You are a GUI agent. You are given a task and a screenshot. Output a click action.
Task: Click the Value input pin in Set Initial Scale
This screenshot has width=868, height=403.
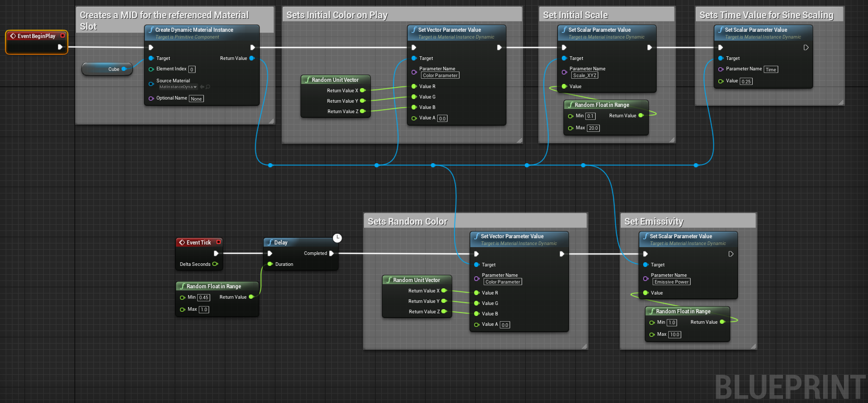coord(564,87)
